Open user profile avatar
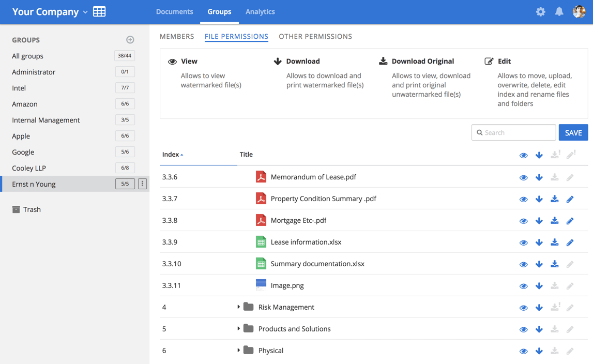Image resolution: width=593 pixels, height=364 pixels. [x=579, y=12]
